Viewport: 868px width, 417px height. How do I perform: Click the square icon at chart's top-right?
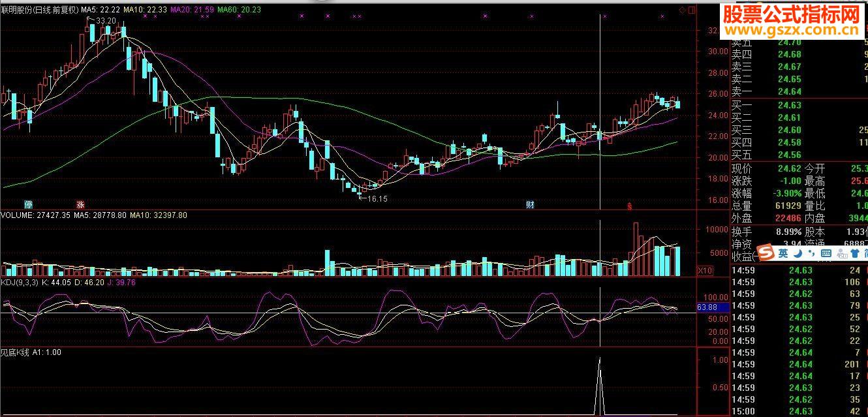click(692, 10)
